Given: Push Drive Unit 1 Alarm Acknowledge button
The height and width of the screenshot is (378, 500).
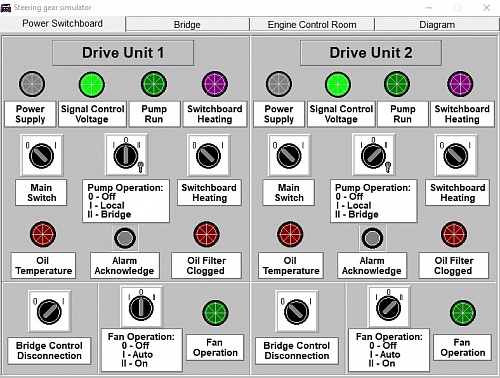Looking at the screenshot, I should point(125,238).
